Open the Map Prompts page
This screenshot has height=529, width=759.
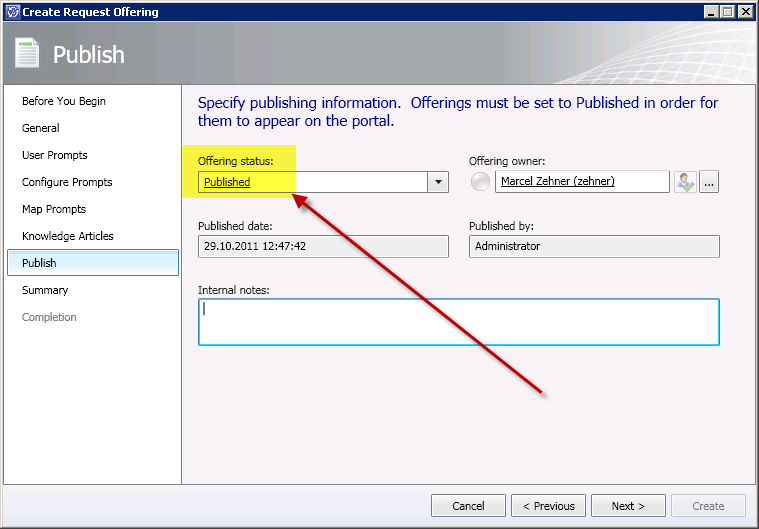pyautogui.click(x=54, y=209)
